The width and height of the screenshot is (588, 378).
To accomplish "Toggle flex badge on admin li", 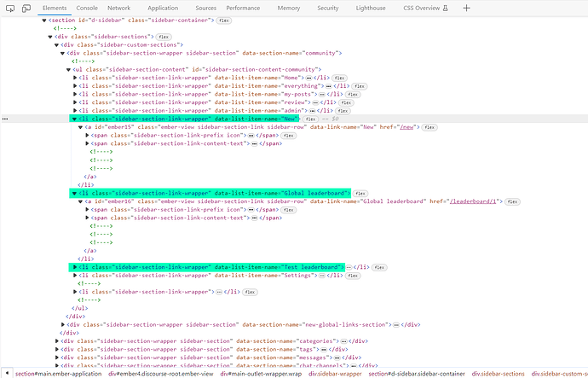I will pos(343,111).
